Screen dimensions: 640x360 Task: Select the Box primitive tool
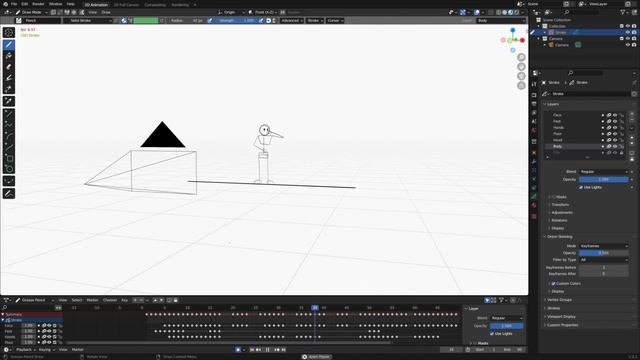pos(9,158)
